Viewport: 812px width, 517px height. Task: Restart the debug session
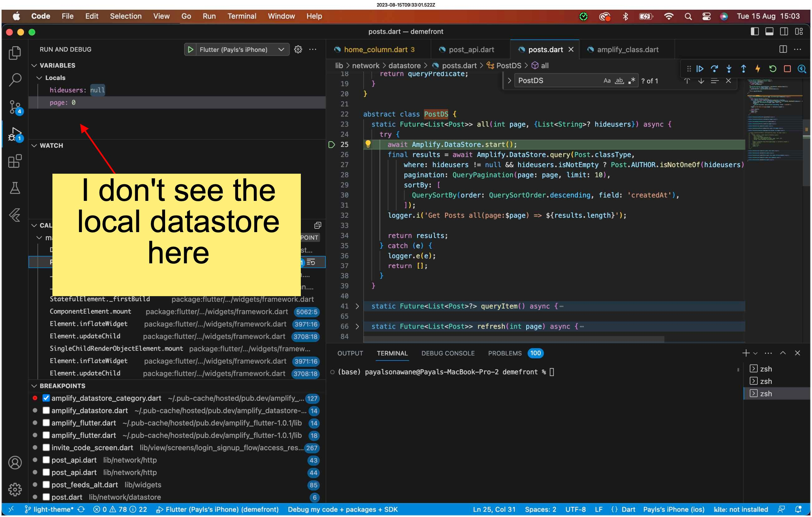(x=773, y=68)
